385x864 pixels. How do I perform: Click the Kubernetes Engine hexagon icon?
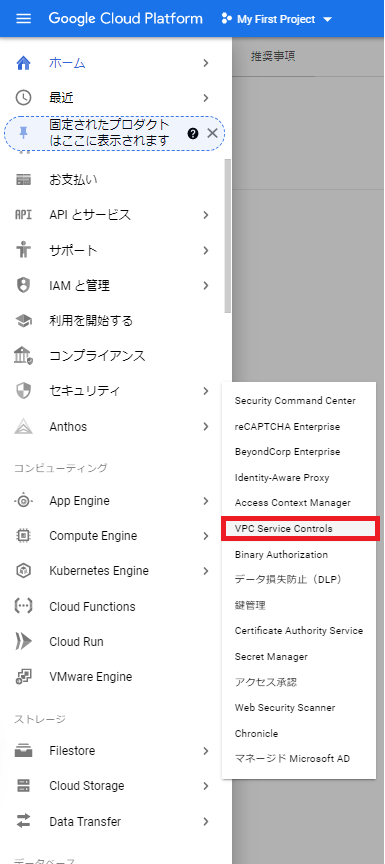tap(23, 571)
